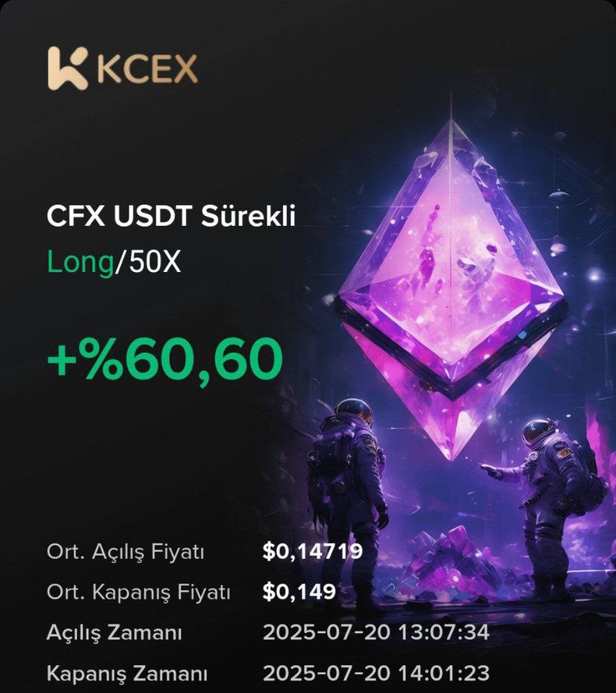Click the $0,149 closing price value

[299, 592]
